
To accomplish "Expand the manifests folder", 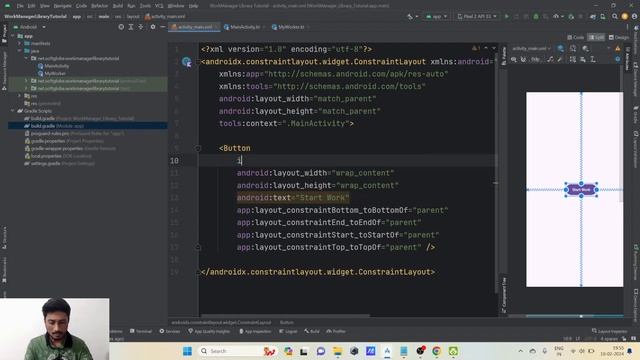I will (20, 43).
